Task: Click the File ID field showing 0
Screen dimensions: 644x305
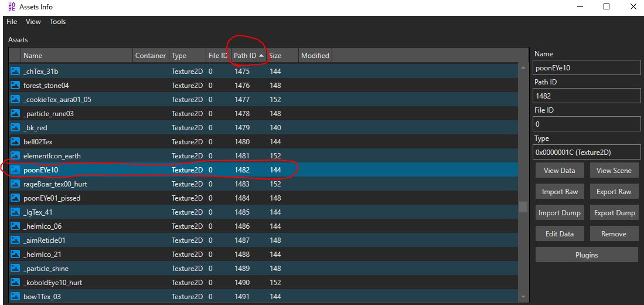Action: coord(587,124)
